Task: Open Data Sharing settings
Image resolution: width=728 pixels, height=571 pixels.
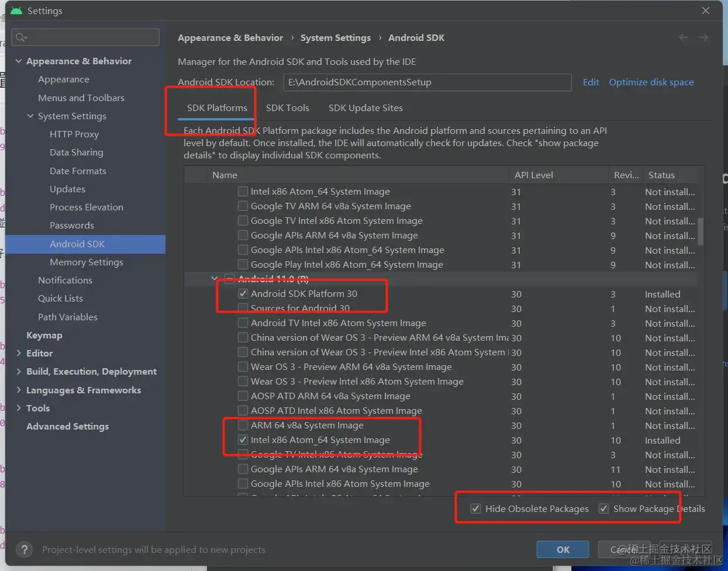Action: click(77, 152)
